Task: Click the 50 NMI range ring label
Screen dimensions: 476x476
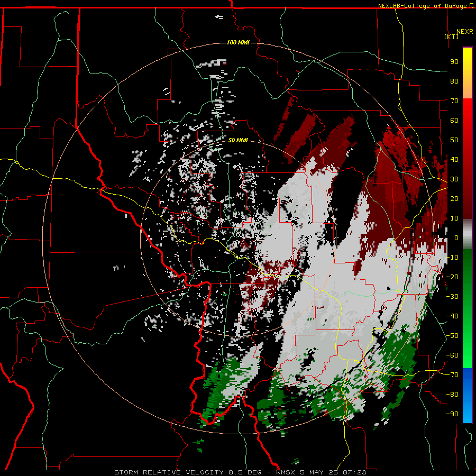Action: tap(238, 140)
